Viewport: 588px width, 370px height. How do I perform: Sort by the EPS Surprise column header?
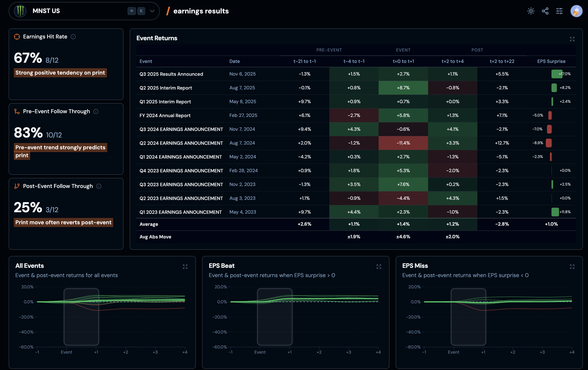pyautogui.click(x=551, y=61)
